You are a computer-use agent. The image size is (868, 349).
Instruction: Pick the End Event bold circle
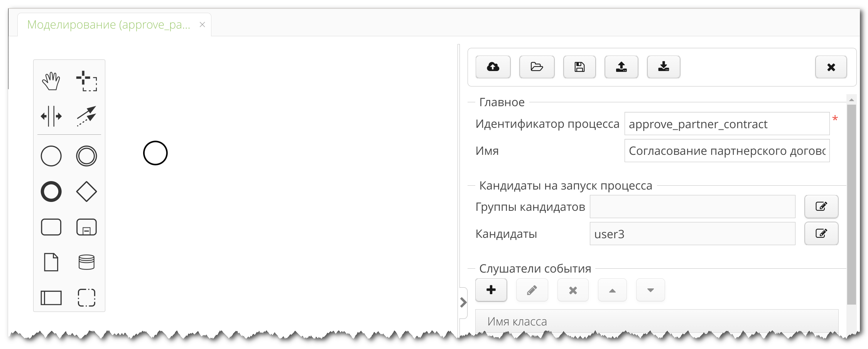[x=51, y=191]
